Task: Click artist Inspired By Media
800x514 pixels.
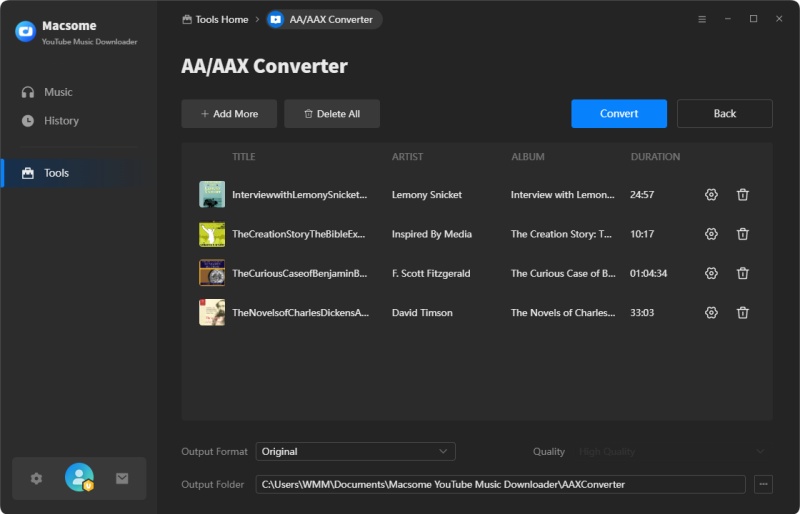Action: (432, 234)
